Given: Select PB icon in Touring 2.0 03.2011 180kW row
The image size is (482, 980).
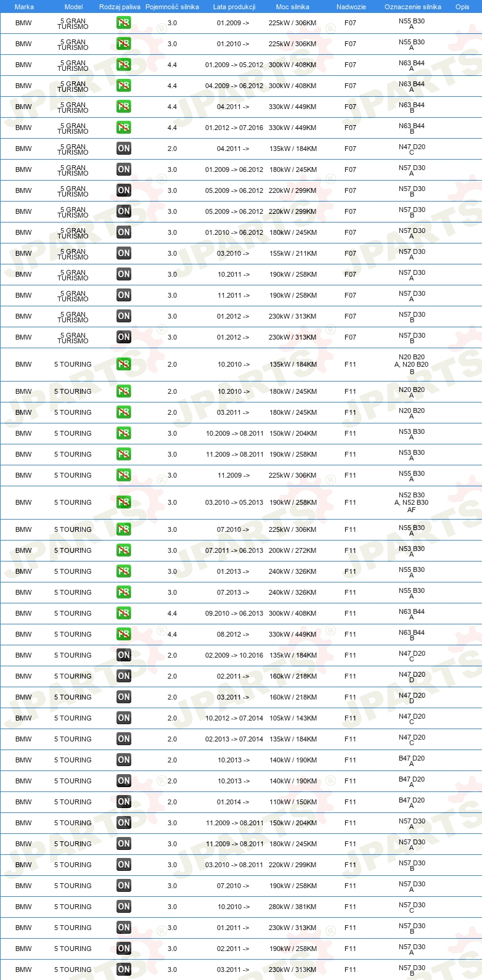Looking at the screenshot, I should click(x=124, y=412).
